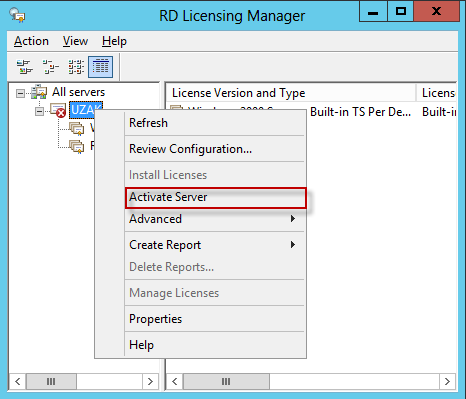
Task: Collapse the UZAK server tree node
Action: point(39,111)
